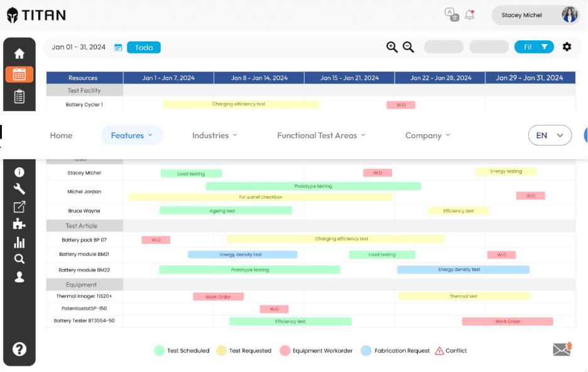Screen dimensions: 588x372
Task: Collapse the Test Article group row
Action: click(84, 226)
